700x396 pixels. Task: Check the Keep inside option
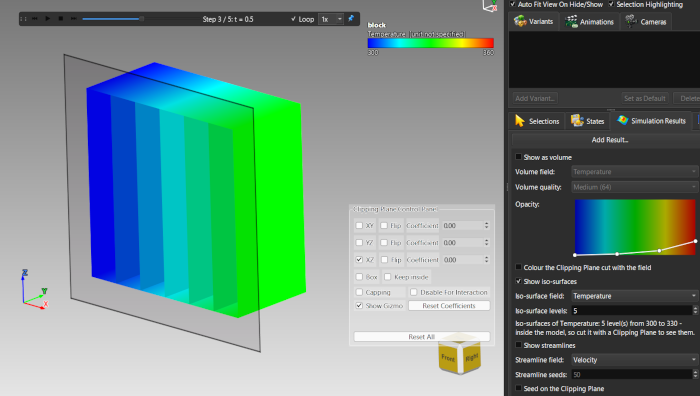point(388,277)
